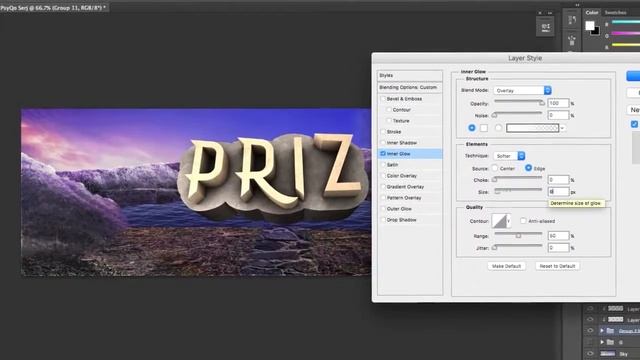Viewport: 640px width, 360px height.
Task: Click the glow gradient preview bar
Action: point(533,128)
